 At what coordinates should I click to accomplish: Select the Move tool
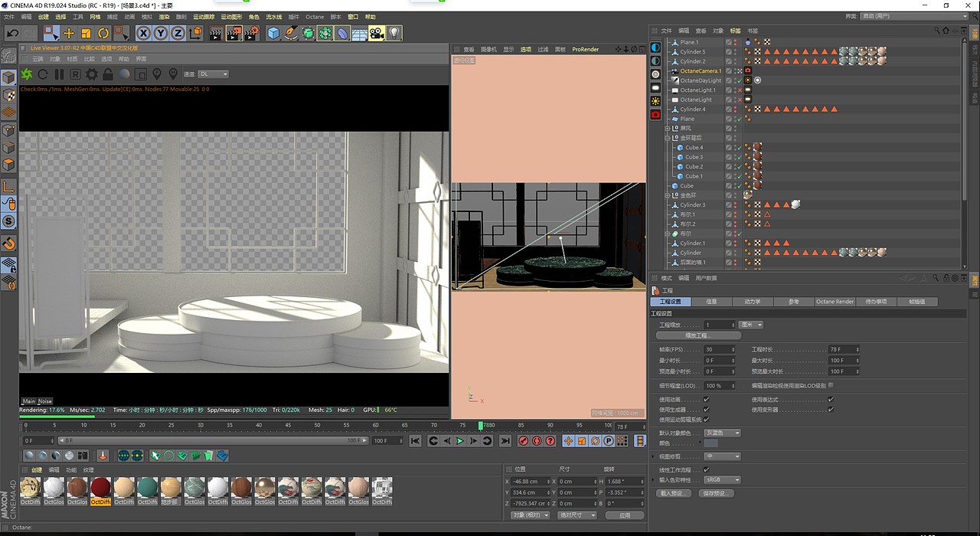point(69,33)
